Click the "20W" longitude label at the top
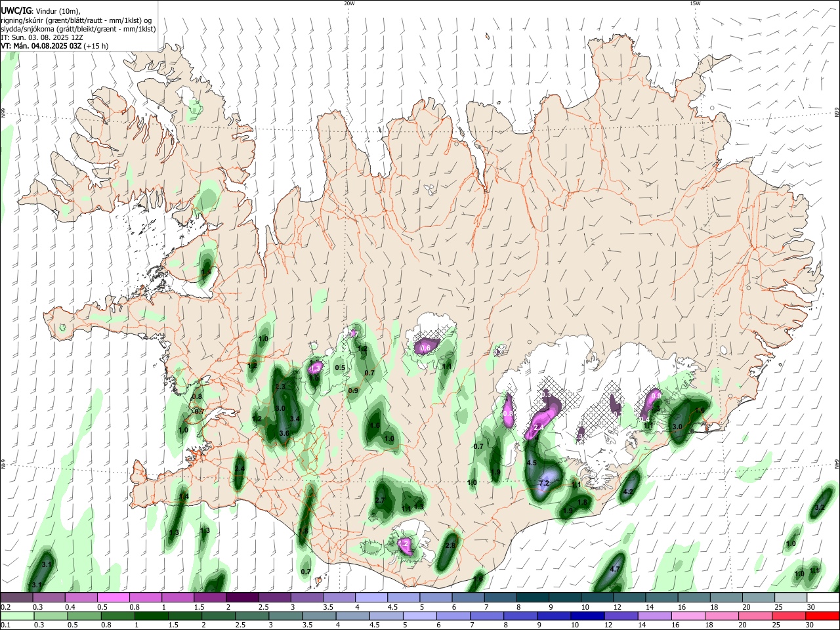The width and height of the screenshot is (840, 630). pos(349,3)
